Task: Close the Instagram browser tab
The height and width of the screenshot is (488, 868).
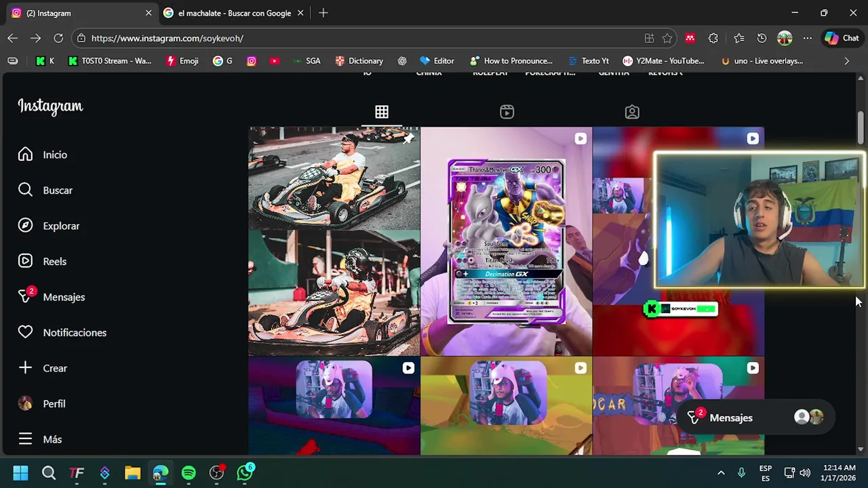Action: tap(149, 13)
